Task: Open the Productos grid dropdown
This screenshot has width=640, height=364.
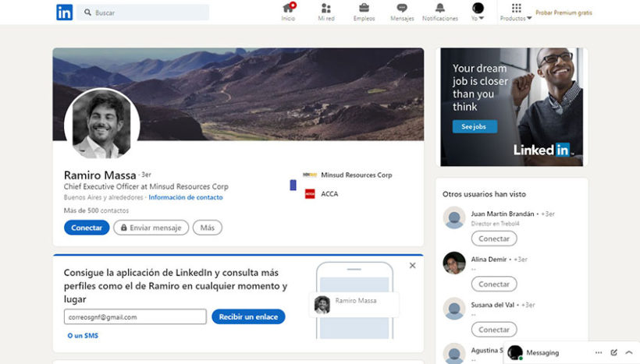Action: 516,9
